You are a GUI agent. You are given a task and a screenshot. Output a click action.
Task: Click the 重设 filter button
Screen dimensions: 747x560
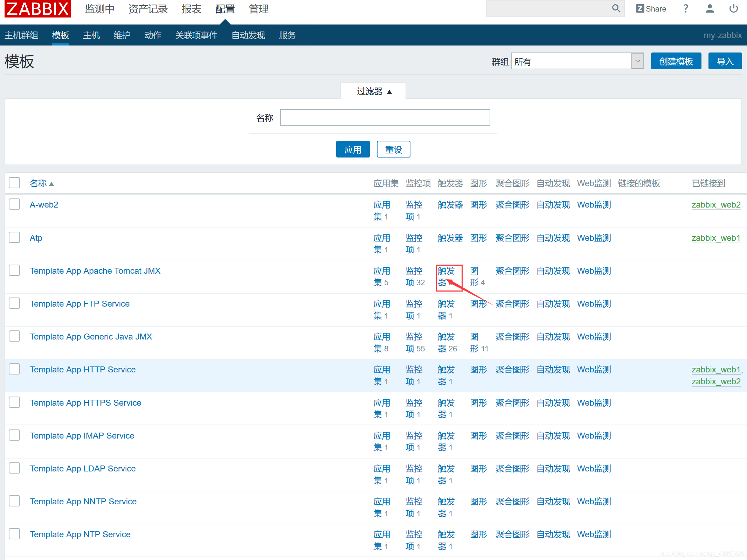[x=393, y=149]
